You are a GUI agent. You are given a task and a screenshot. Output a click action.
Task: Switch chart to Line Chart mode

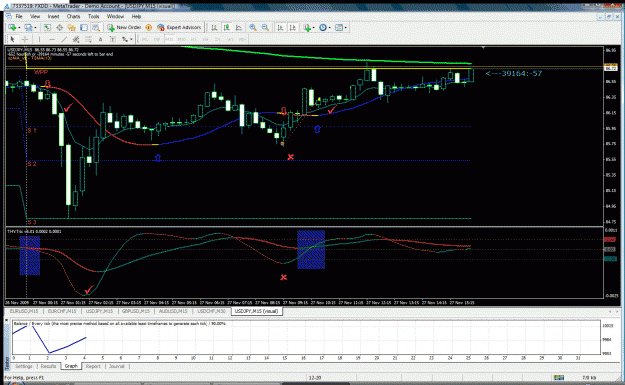coord(239,27)
